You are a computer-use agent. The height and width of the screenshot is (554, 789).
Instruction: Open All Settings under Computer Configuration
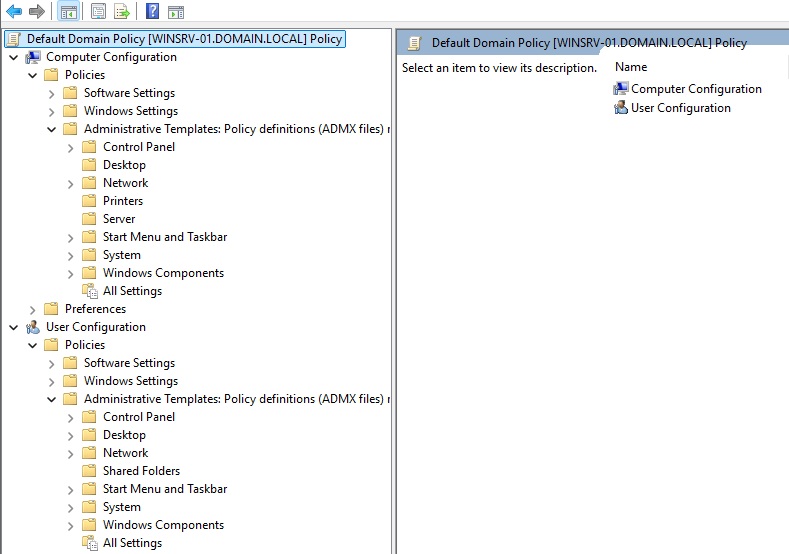pos(132,291)
